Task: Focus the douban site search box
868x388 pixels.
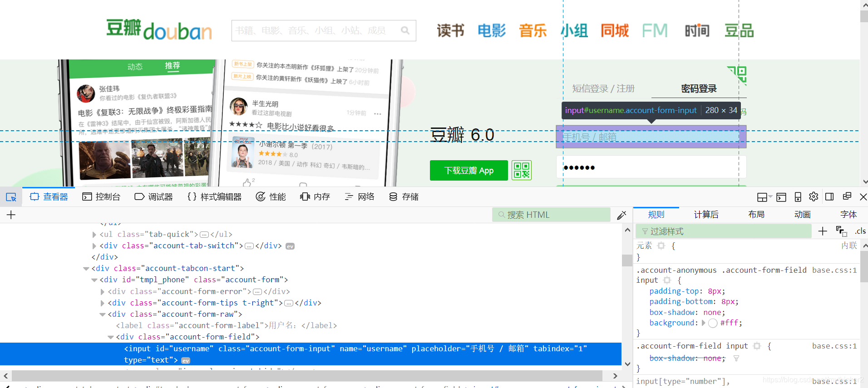Action: pos(324,30)
